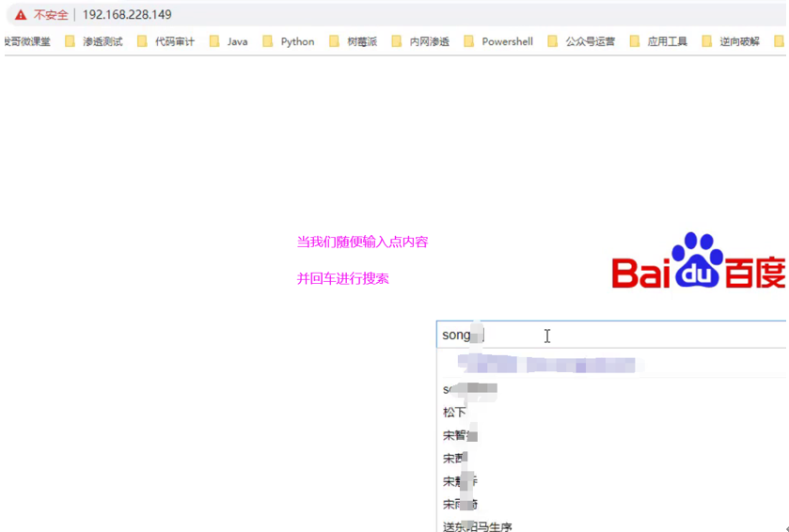Open the Powershell bookmark folder
Image resolution: width=789 pixels, height=532 pixels.
tap(498, 41)
